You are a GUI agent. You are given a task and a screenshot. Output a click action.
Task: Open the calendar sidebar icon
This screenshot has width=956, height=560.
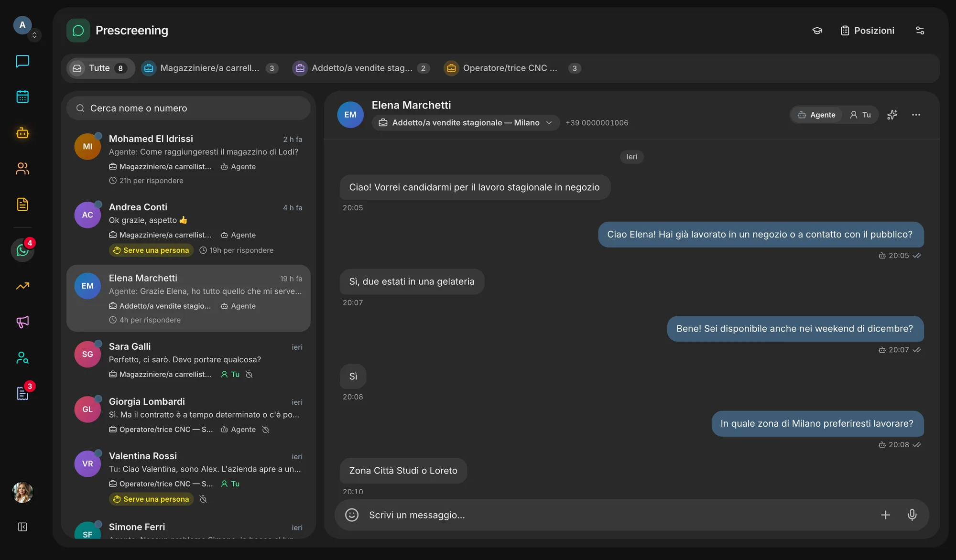(22, 97)
